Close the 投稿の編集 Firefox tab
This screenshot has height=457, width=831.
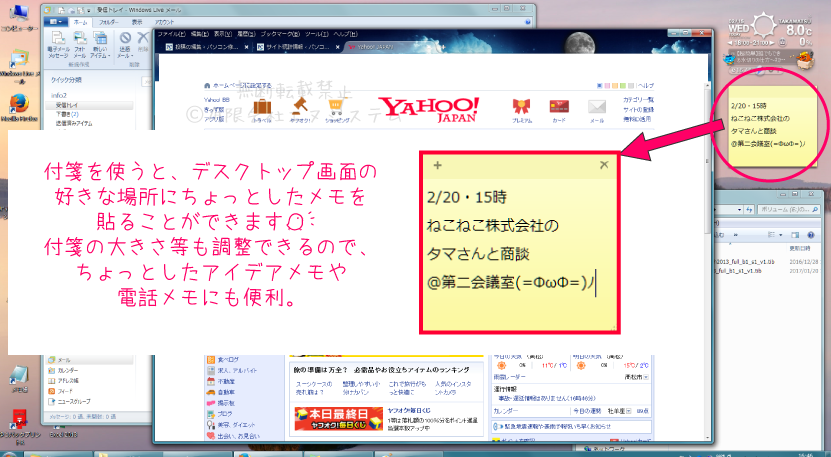click(x=246, y=47)
